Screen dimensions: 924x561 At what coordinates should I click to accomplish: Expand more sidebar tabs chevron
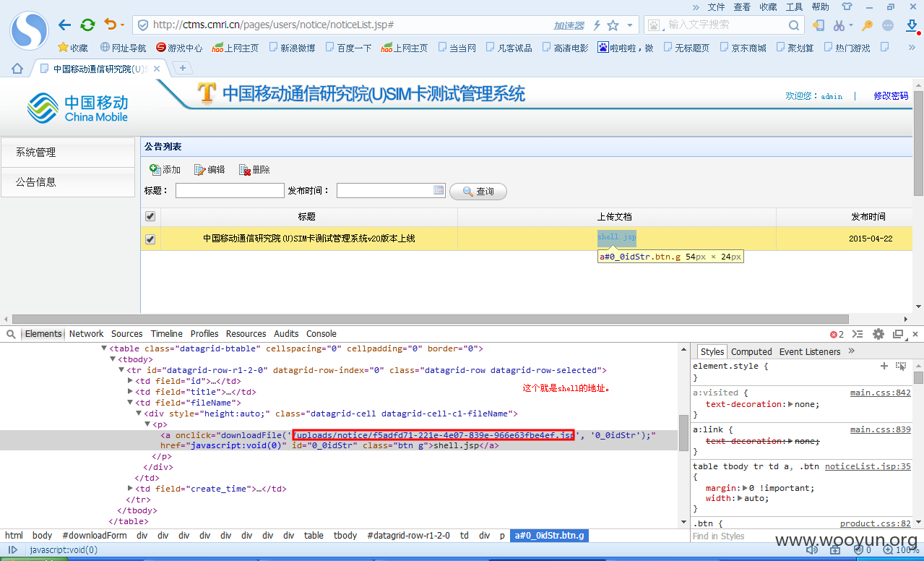(852, 351)
